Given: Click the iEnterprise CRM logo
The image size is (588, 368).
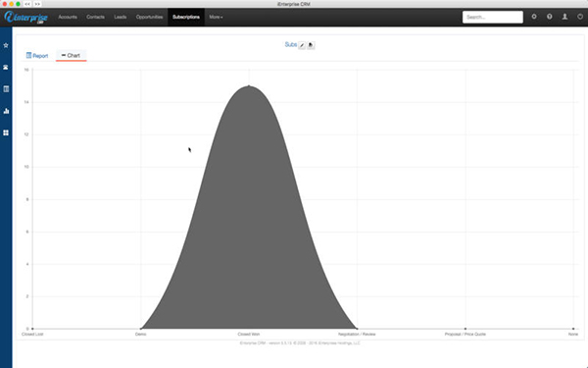Looking at the screenshot, I should (26, 18).
